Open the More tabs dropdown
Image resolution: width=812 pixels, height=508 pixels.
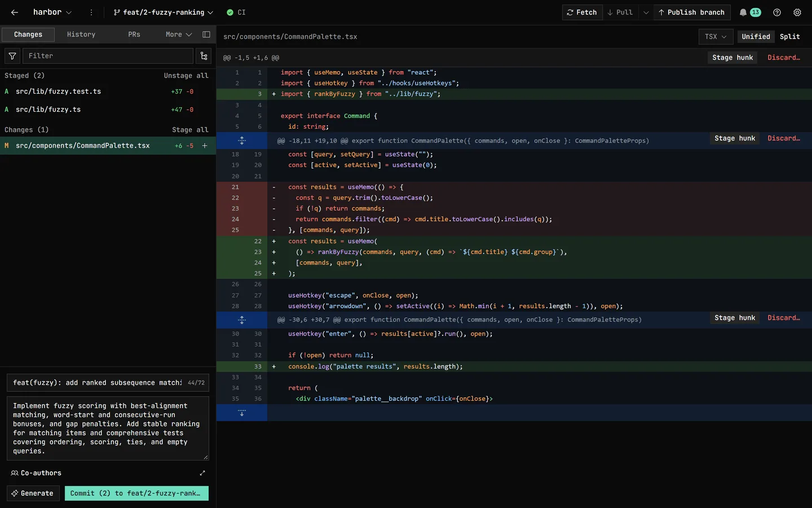click(179, 34)
